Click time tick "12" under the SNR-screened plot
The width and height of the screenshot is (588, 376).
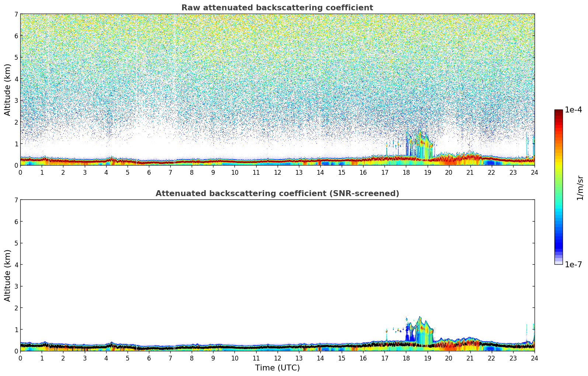(x=277, y=358)
